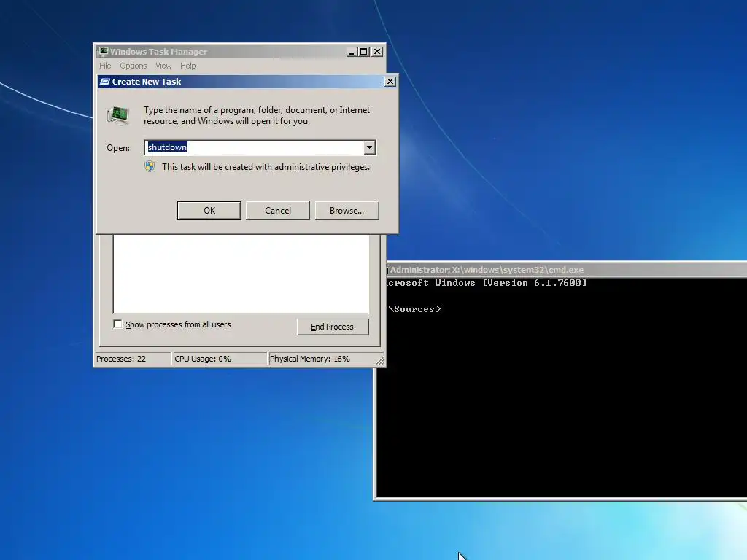
Task: Click OK in Create New Task dialog
Action: 209,211
